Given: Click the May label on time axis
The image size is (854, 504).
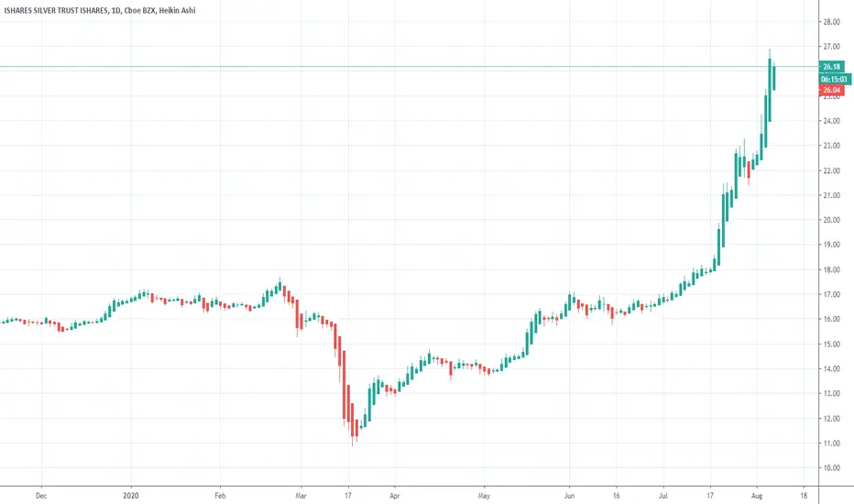Looking at the screenshot, I should [x=484, y=495].
